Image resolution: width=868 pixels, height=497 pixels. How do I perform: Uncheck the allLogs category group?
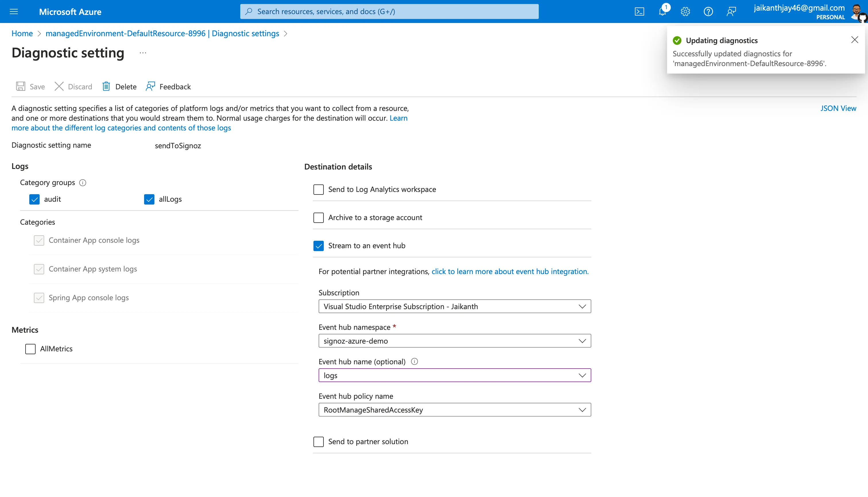point(149,199)
